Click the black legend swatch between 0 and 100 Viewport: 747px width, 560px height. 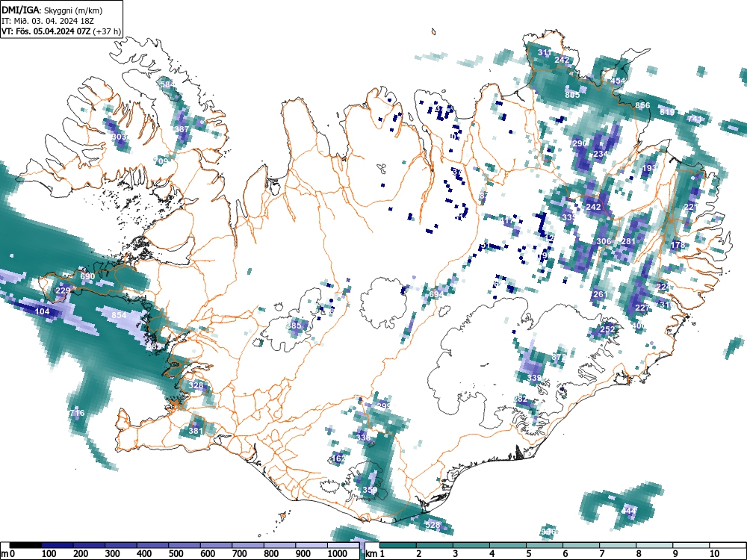pos(25,545)
